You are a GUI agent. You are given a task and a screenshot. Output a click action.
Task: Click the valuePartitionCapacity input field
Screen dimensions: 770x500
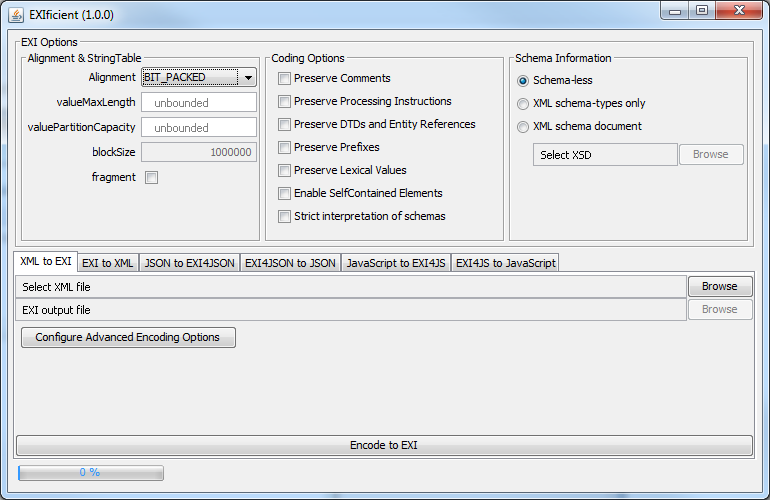click(199, 128)
